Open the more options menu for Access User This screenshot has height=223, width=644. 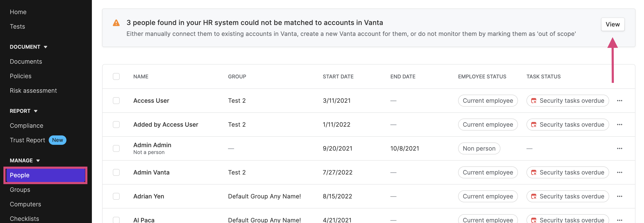coord(619,101)
